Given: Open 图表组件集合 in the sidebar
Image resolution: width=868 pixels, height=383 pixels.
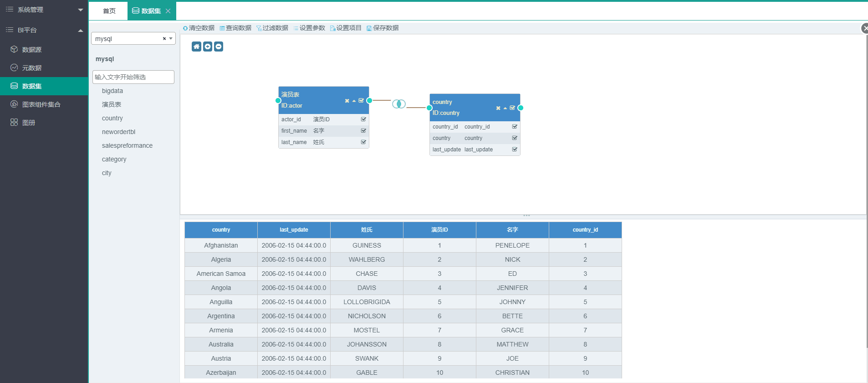Looking at the screenshot, I should (41, 104).
